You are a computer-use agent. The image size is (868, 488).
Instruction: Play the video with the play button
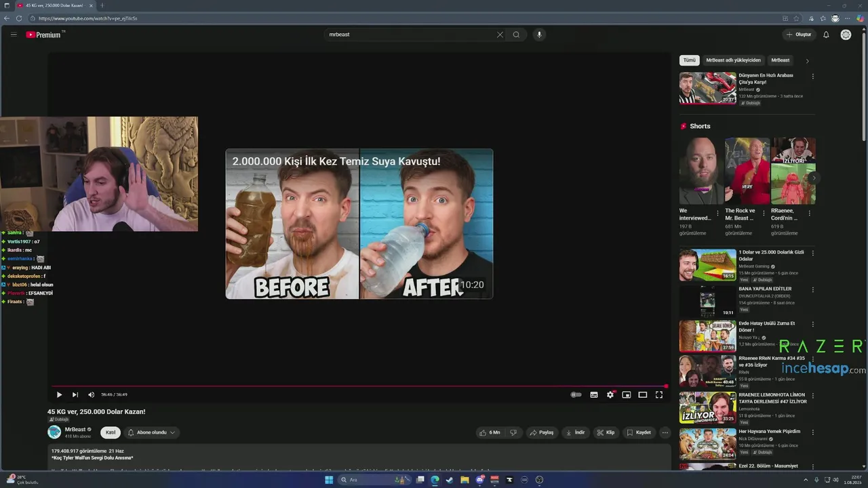point(59,394)
